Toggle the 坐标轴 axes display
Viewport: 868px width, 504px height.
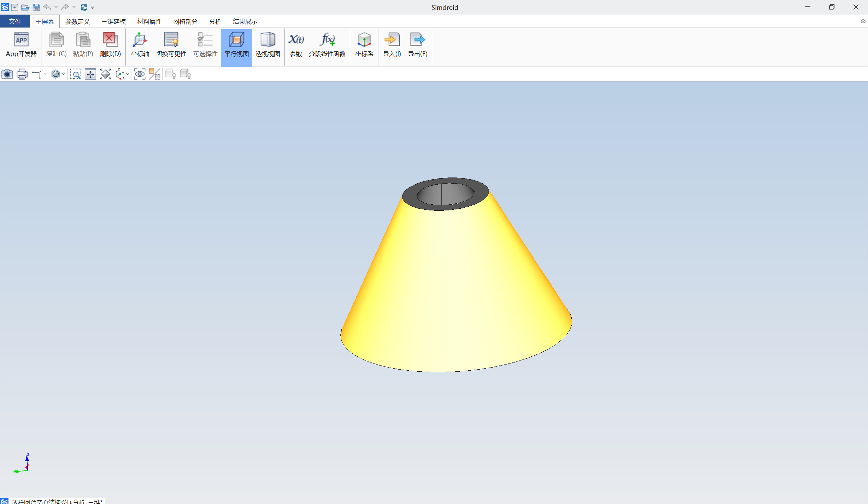coord(140,45)
